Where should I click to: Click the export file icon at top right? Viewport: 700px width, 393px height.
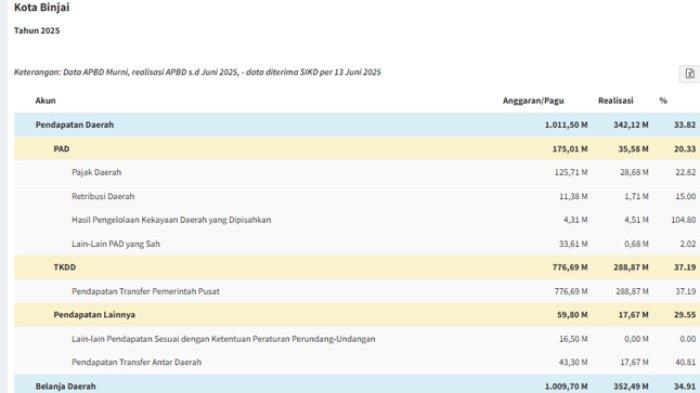[x=690, y=74]
